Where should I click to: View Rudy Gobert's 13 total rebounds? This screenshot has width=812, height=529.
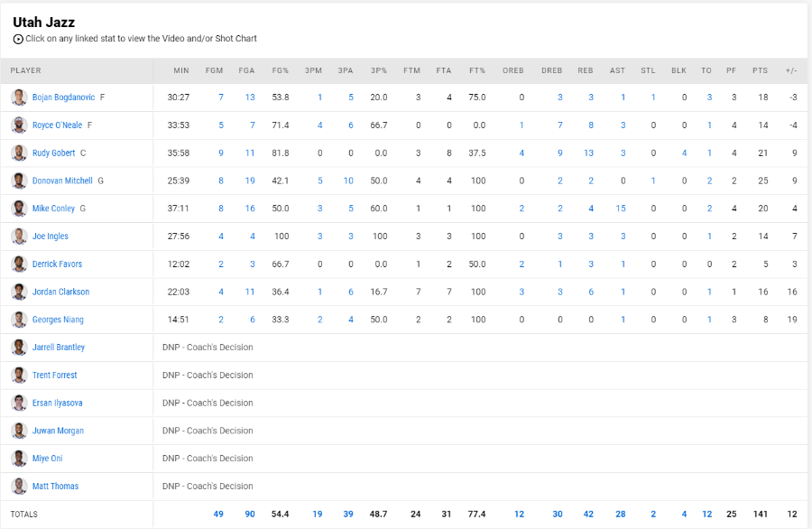tap(588, 153)
